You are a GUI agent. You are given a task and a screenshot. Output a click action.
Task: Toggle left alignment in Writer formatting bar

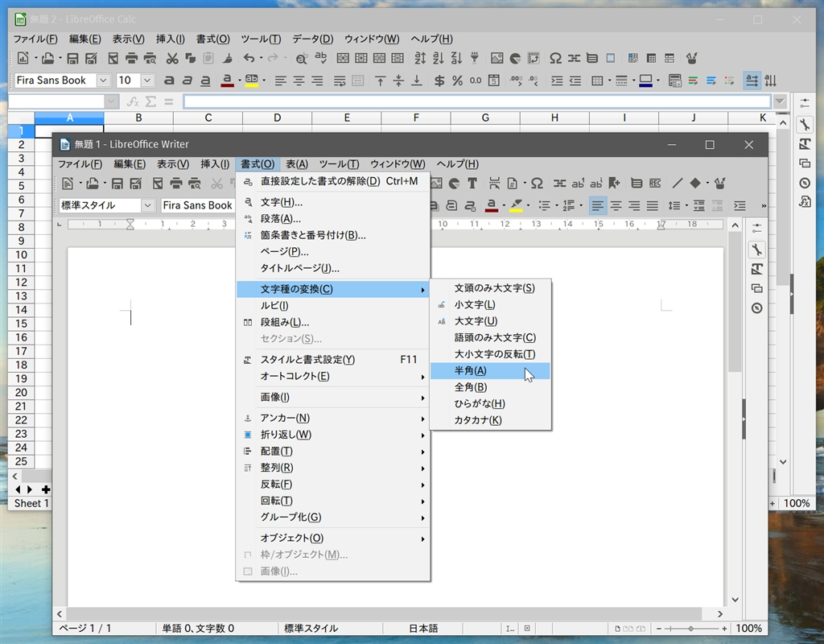coord(597,205)
